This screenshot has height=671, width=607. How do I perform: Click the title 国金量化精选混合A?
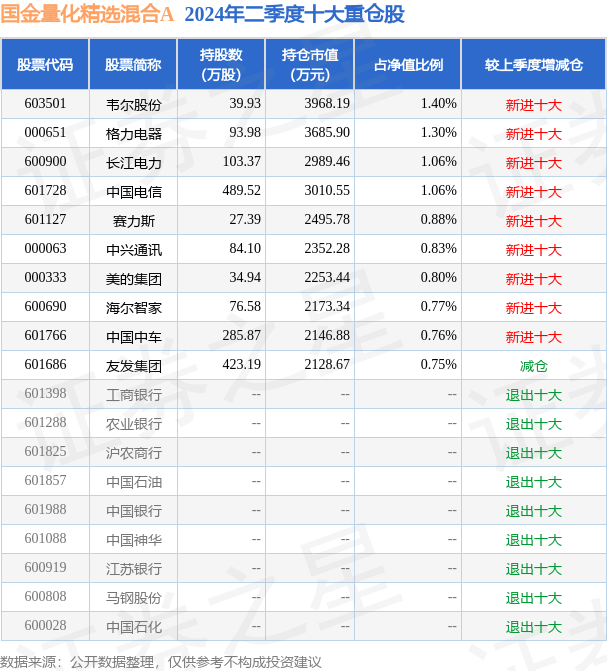pos(87,14)
